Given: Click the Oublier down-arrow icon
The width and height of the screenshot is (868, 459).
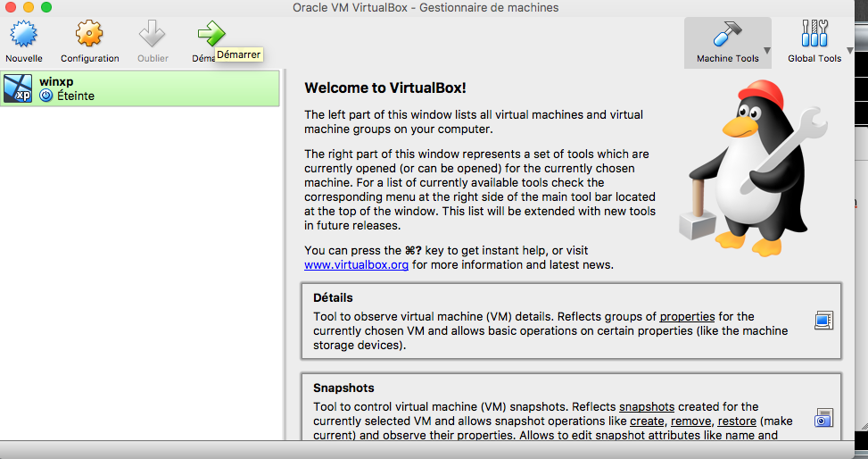Looking at the screenshot, I should pyautogui.click(x=152, y=34).
